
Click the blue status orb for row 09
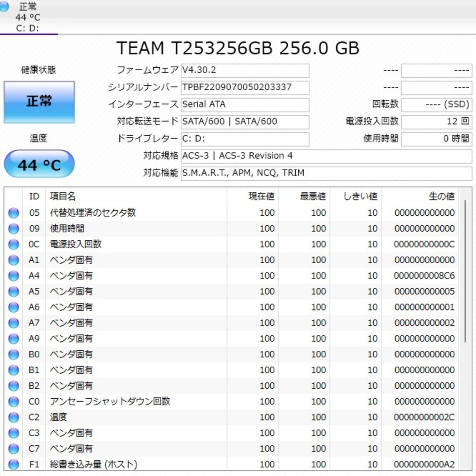[13, 229]
